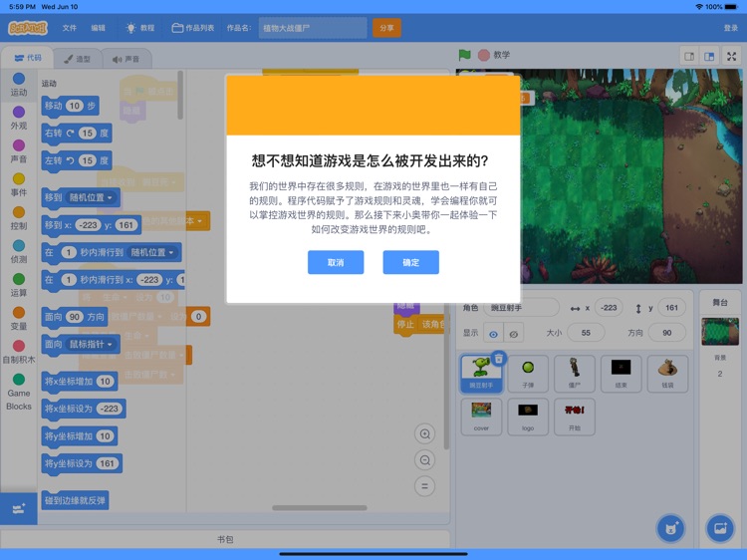
Task: Click the orange 分享 share button
Action: coord(386,28)
